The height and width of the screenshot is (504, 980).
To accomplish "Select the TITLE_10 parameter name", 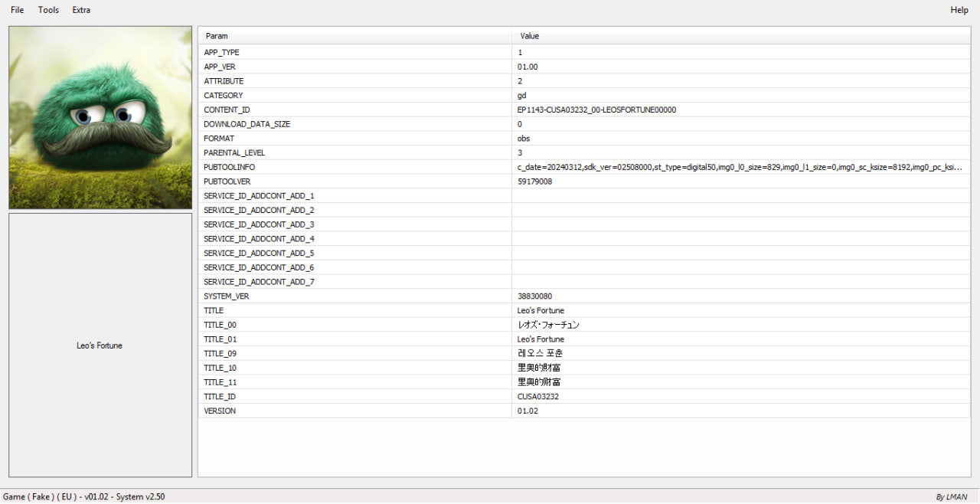I will [x=220, y=368].
